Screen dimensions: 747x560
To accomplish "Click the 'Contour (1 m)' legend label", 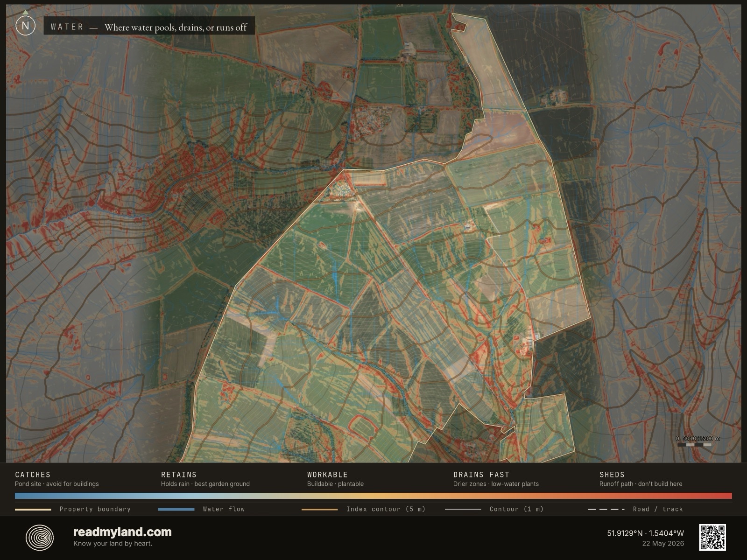I will click(x=517, y=509).
